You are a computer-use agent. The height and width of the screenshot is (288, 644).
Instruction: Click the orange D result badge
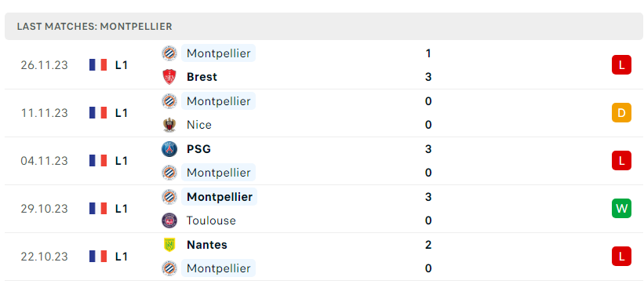621,112
